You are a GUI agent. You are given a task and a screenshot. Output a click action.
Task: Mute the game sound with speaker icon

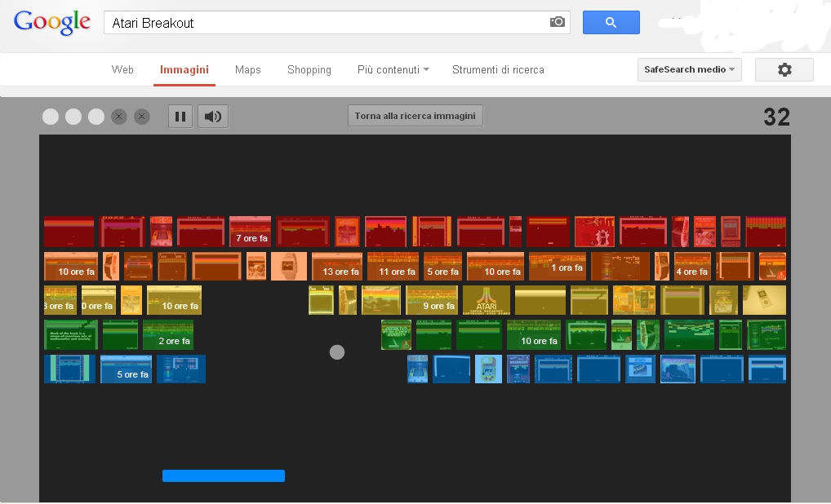(x=213, y=117)
